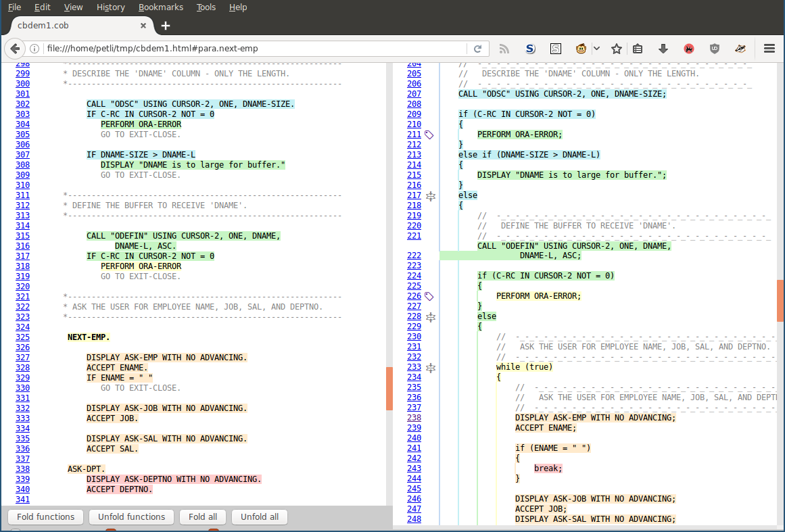Click the RSS feed icon in address bar
The height and width of the screenshot is (532, 785).
pyautogui.click(x=504, y=49)
